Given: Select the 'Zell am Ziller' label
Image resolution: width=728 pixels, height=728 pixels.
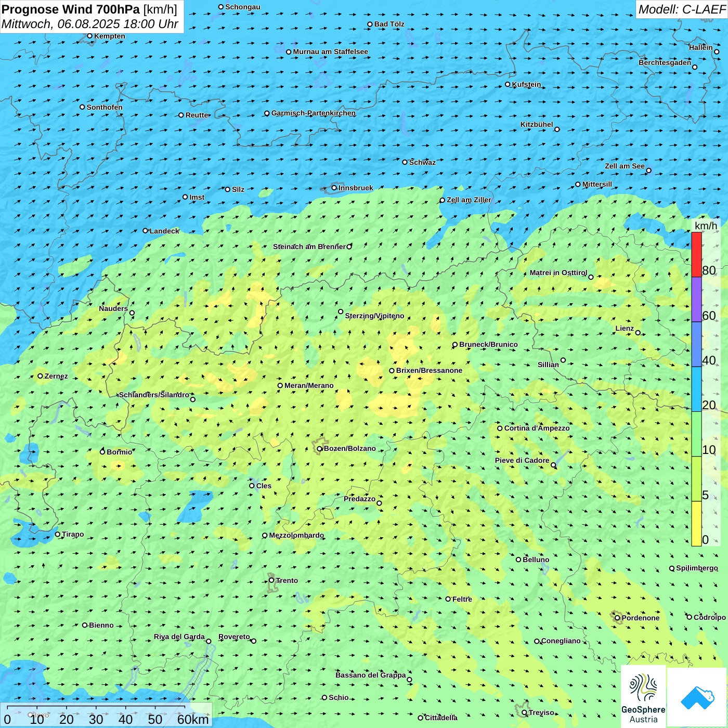Looking at the screenshot, I should [469, 200].
